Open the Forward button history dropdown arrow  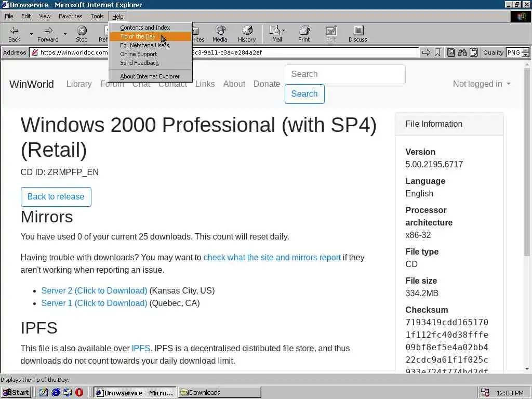(x=65, y=34)
